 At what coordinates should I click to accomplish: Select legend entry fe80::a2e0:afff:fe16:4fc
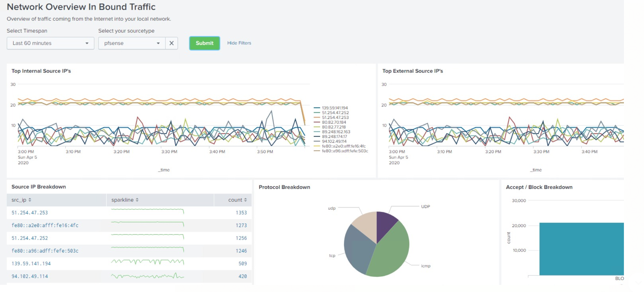pos(340,146)
